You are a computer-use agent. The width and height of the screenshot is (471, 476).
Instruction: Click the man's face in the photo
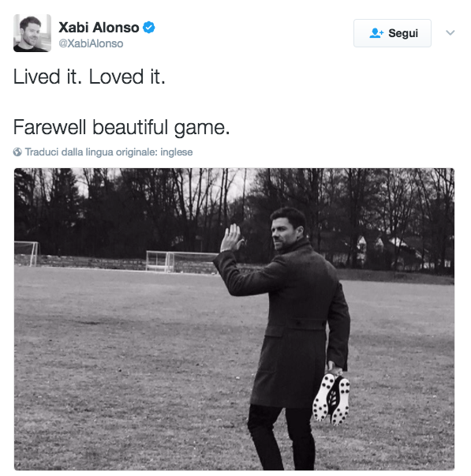[283, 232]
